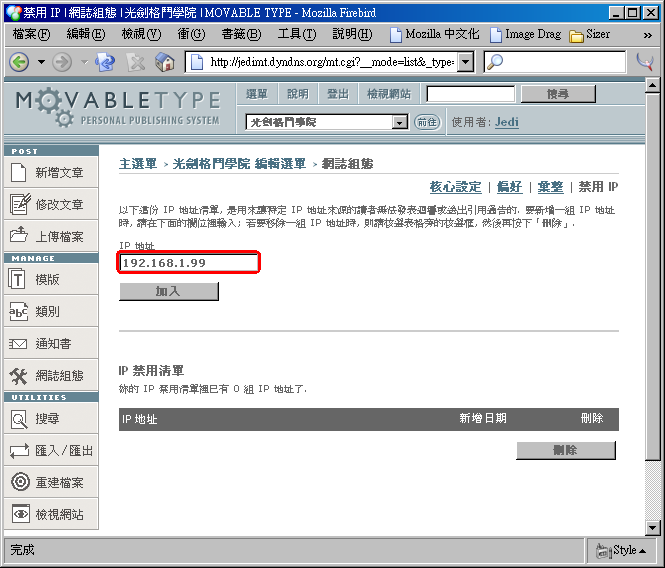The image size is (665, 568).
Task: Expand the URL address bar dropdown
Action: [x=465, y=62]
